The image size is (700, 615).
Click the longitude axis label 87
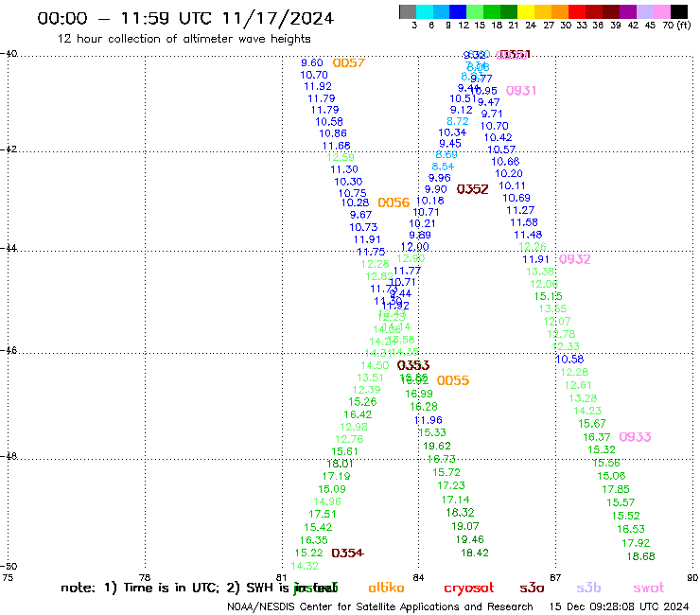click(555, 578)
